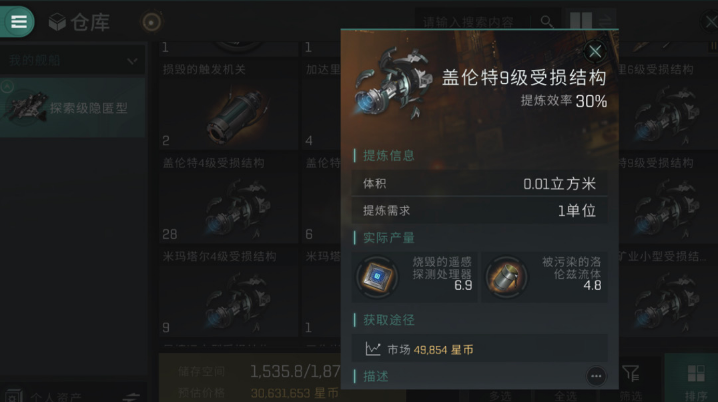718x402 pixels.
Task: Select the 探索级隐匿型 ship entry
Action: tap(73, 108)
